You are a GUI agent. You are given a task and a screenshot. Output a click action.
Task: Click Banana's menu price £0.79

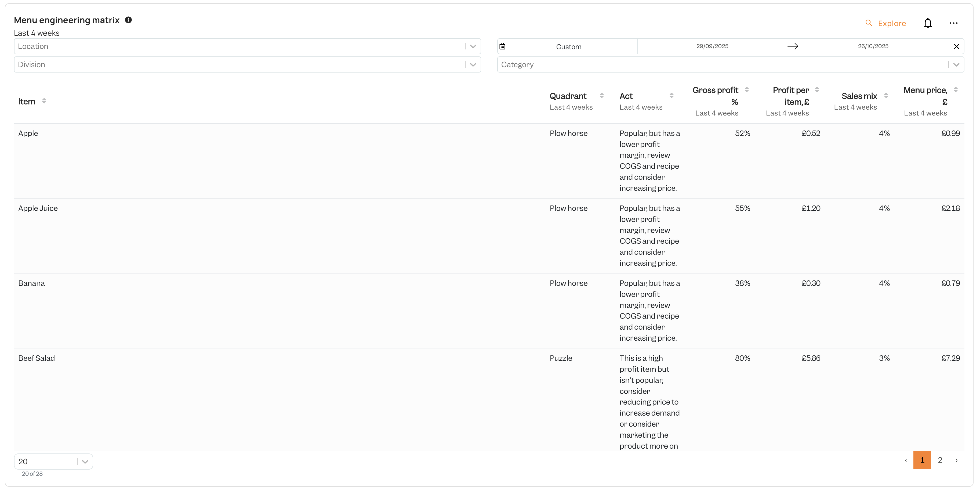tap(950, 283)
